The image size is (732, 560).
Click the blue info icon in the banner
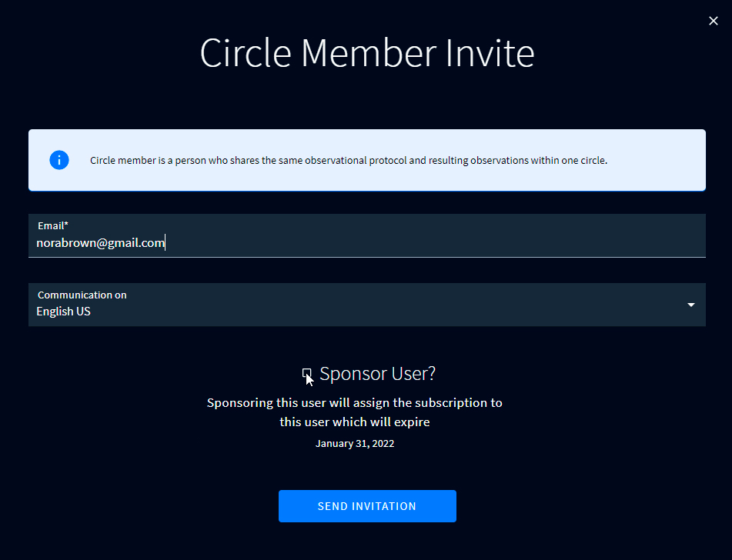[x=59, y=160]
